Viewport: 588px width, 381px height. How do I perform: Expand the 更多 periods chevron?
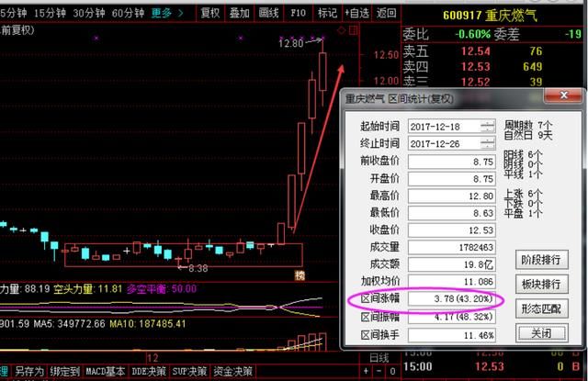pos(181,14)
